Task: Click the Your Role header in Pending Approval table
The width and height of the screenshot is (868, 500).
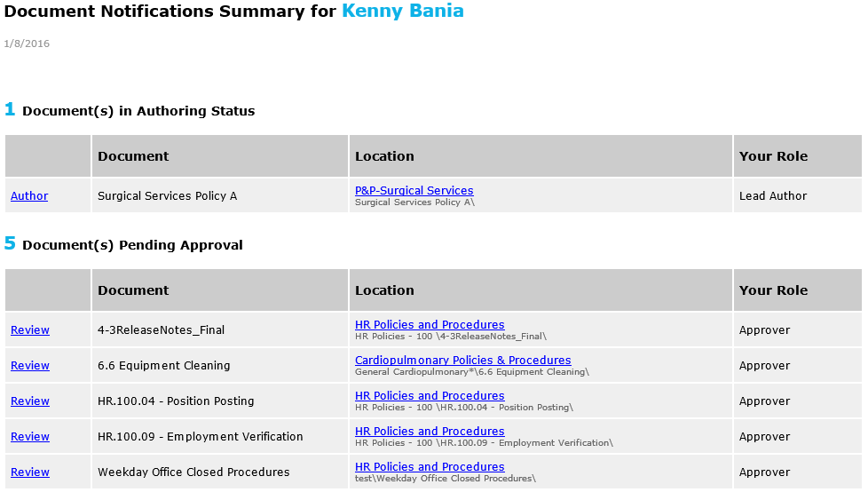Action: [x=773, y=290]
